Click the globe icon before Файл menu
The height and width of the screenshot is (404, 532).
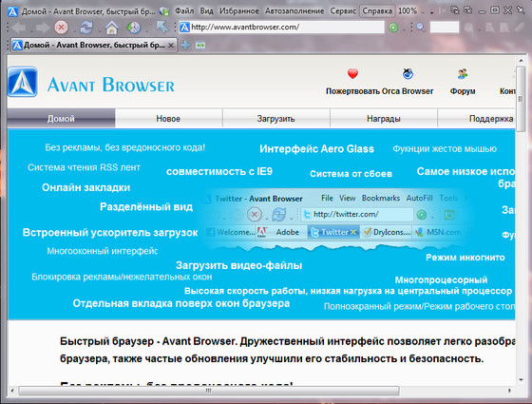tap(164, 11)
